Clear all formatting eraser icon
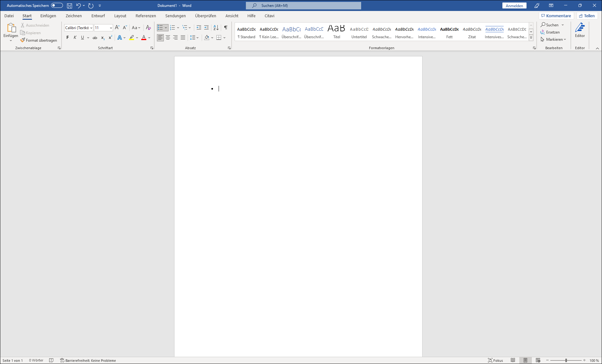 (x=148, y=28)
